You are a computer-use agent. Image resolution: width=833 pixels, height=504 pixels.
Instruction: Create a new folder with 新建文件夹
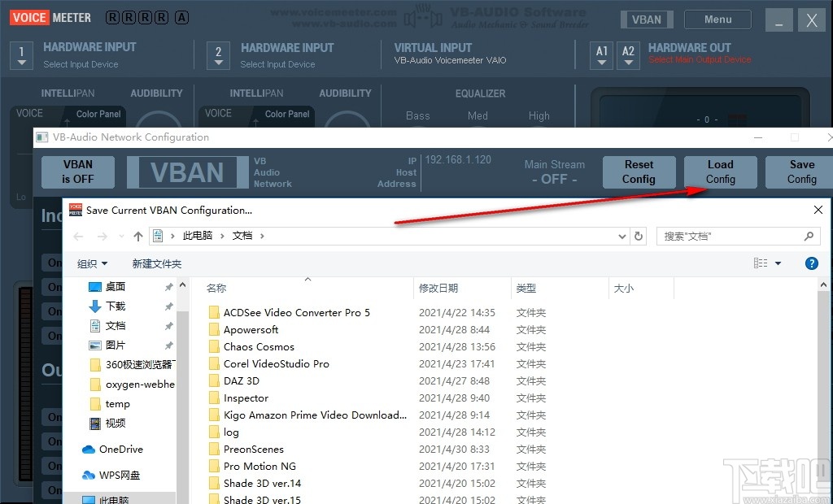coord(157,263)
